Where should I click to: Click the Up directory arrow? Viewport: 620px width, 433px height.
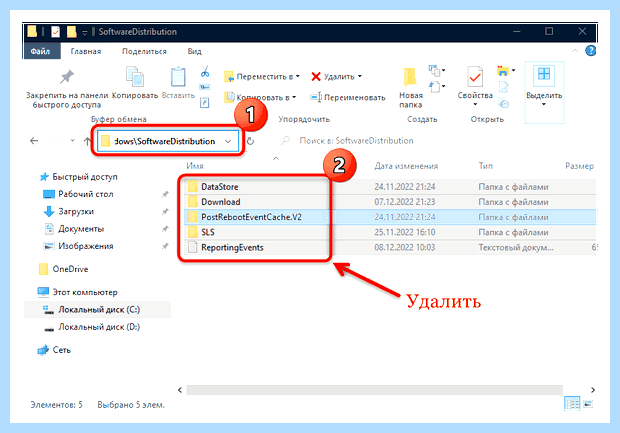click(87, 141)
